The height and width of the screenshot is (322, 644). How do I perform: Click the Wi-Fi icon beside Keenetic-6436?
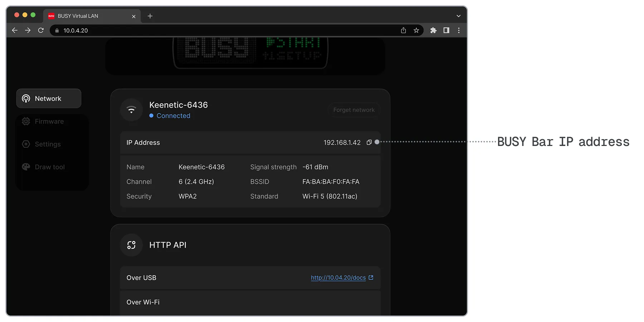coord(131,110)
